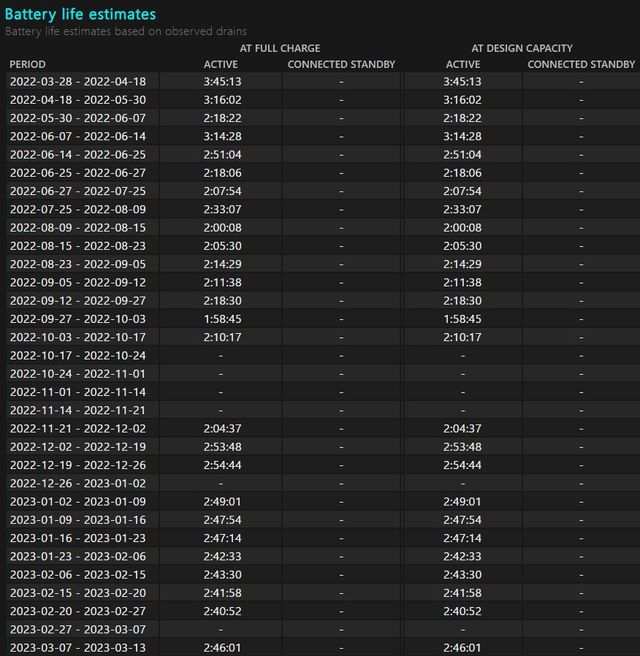Screen dimensions: 640x656
Task: Click the "Battery life estimates" heading
Action: (81, 14)
